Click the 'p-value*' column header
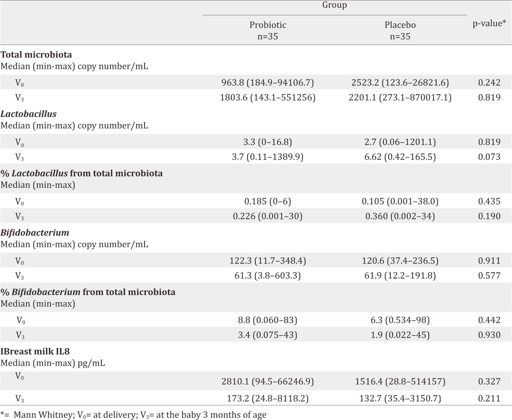Image resolution: width=512 pixels, height=420 pixels. pyautogui.click(x=489, y=23)
